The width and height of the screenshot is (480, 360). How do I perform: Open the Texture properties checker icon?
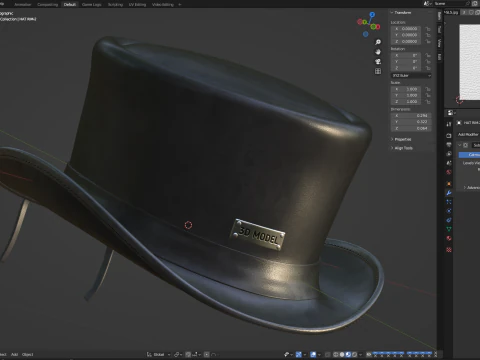coord(449,250)
